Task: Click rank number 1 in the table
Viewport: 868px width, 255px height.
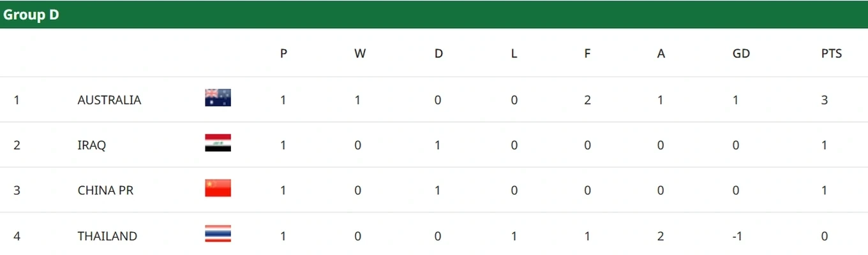Action: pos(17,100)
